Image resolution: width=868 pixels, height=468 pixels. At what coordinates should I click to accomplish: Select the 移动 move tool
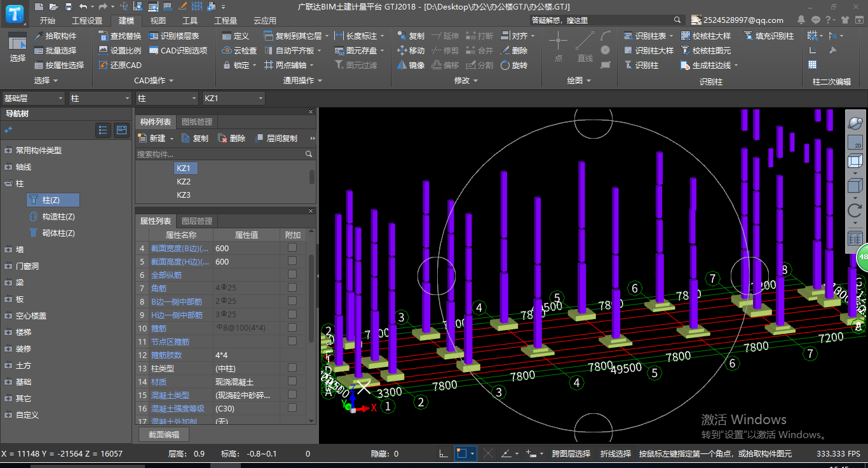410,50
